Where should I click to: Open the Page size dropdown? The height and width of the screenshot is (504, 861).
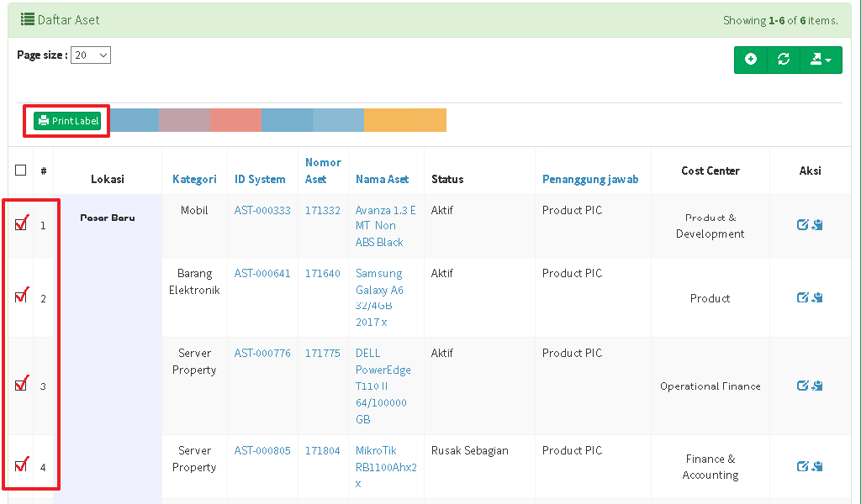coord(91,55)
